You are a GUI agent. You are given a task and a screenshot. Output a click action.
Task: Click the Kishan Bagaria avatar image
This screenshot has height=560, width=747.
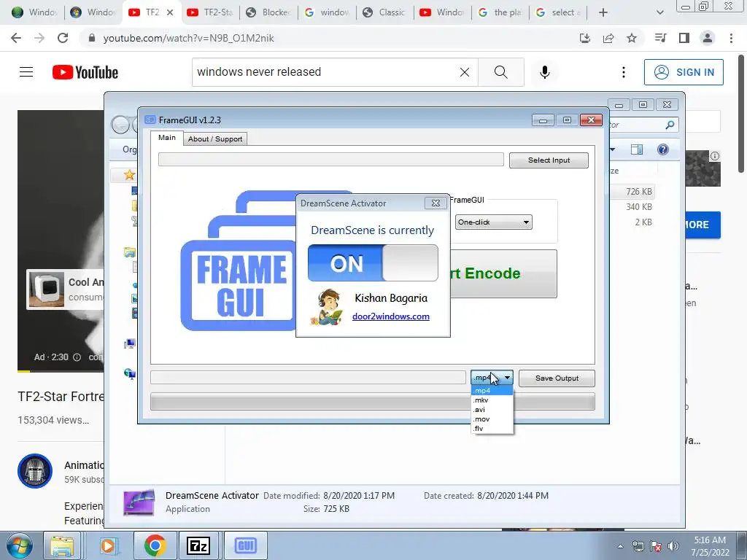click(x=328, y=307)
